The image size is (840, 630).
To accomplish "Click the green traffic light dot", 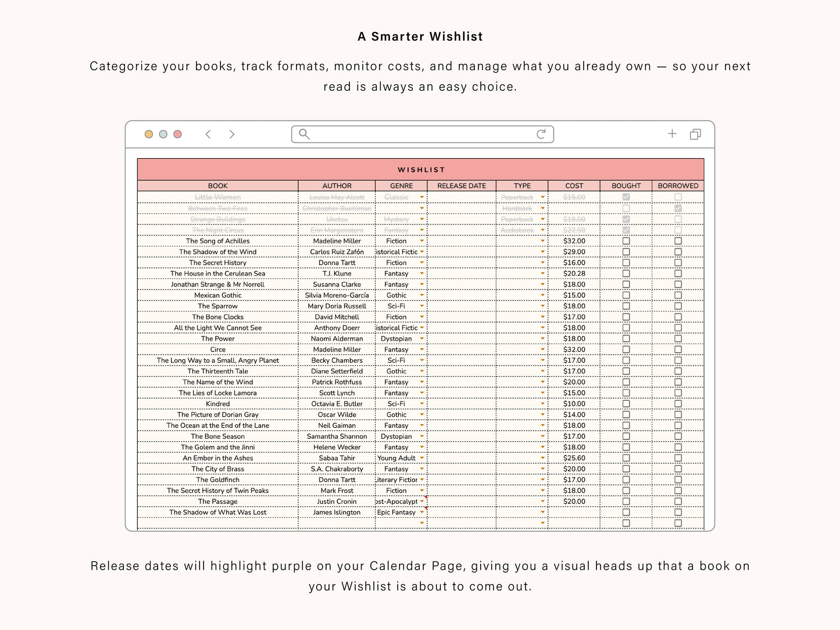I will 163,134.
